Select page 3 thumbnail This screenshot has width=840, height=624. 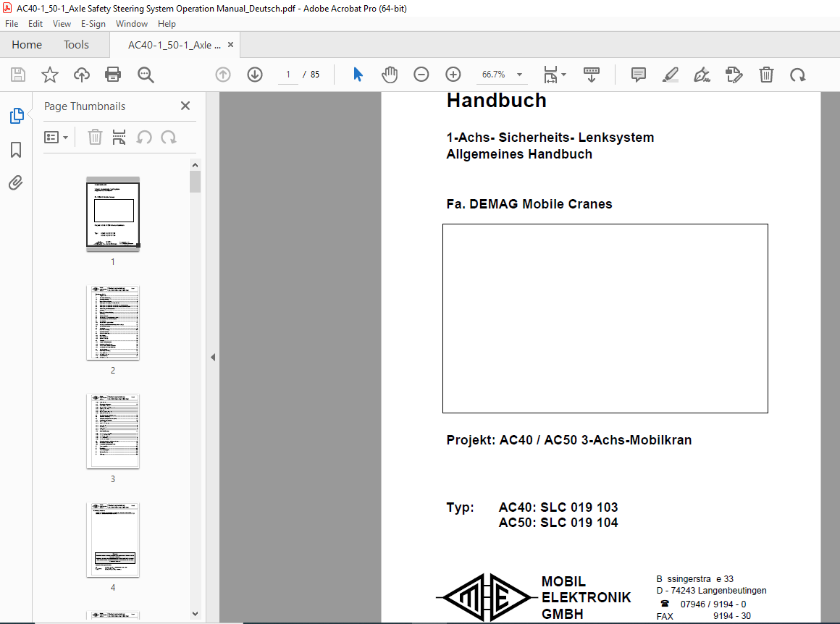click(113, 431)
